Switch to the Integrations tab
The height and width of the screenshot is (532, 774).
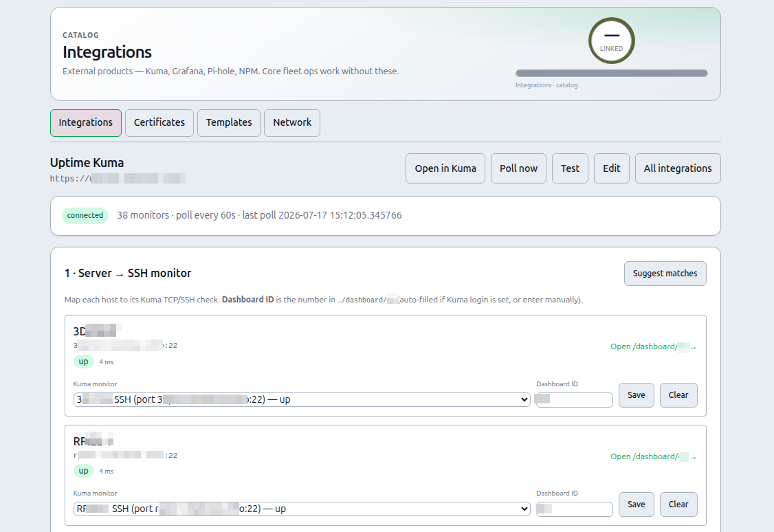pos(85,123)
